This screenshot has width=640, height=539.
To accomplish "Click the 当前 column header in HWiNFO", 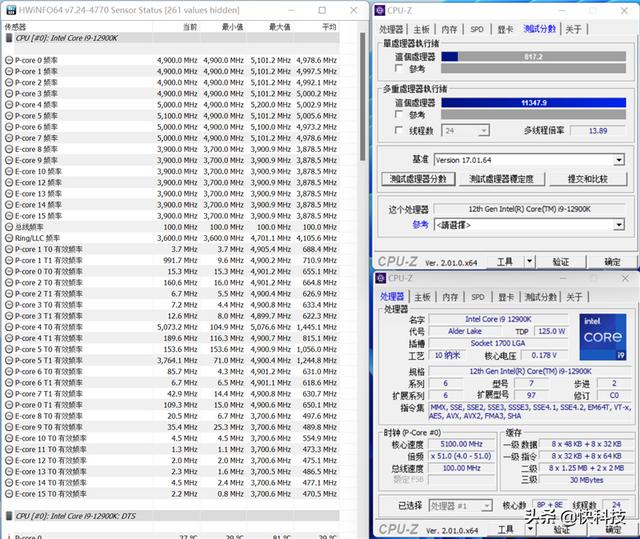I will pos(190,27).
